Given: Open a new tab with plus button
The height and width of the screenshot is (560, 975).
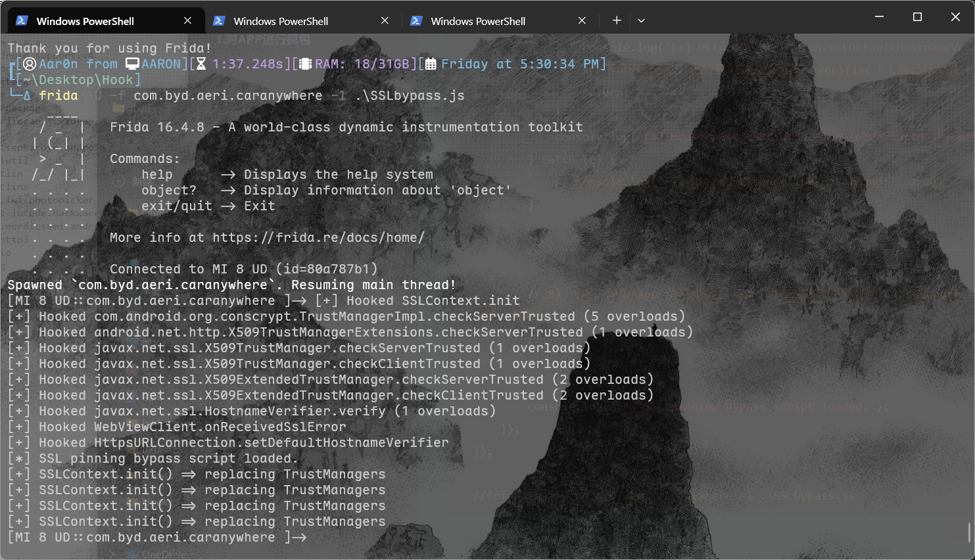Looking at the screenshot, I should (x=617, y=20).
